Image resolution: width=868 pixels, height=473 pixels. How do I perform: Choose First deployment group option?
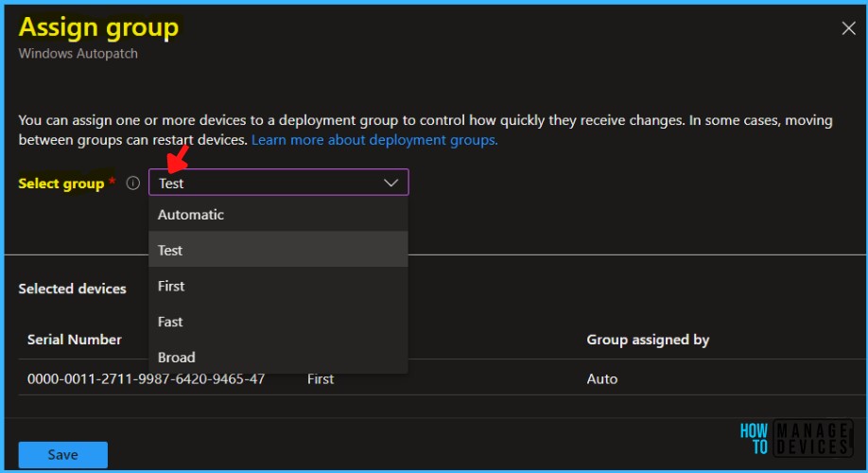click(x=278, y=286)
